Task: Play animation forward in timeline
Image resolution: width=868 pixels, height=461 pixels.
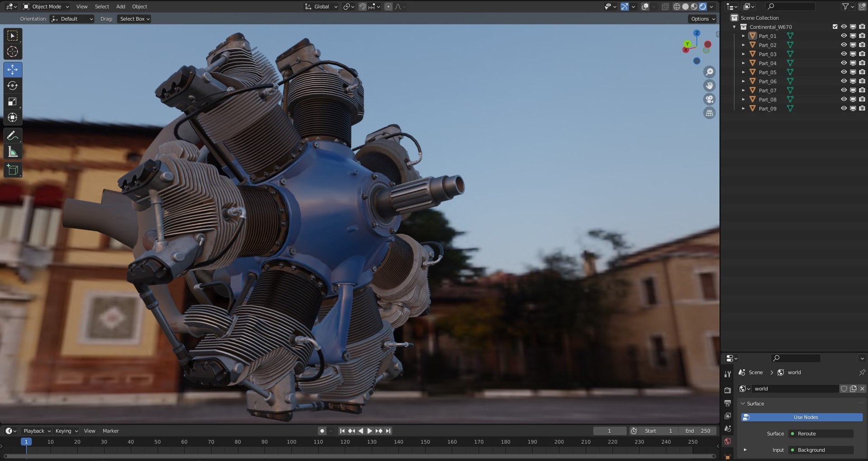Action: [x=370, y=431]
